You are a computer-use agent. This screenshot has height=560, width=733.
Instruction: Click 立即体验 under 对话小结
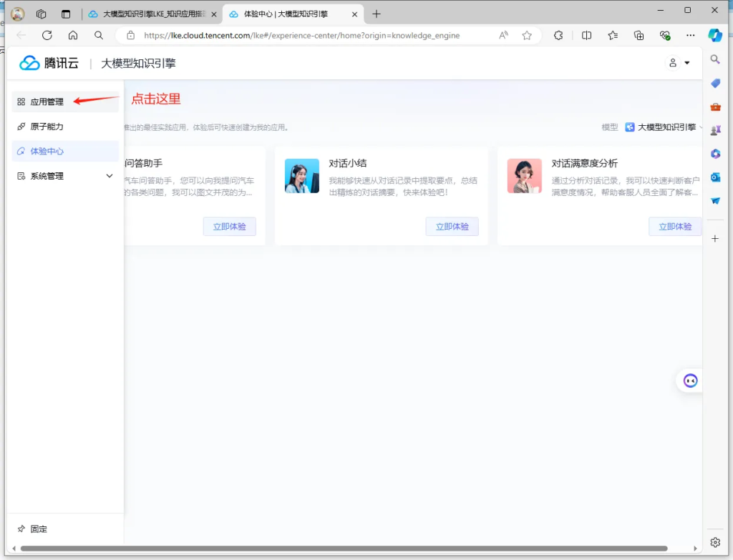(x=451, y=227)
